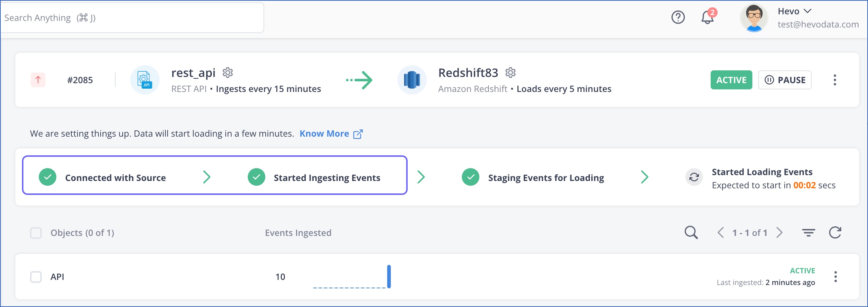
Task: Click the 'Last ingested: 2 minutes ago' text
Action: (766, 282)
